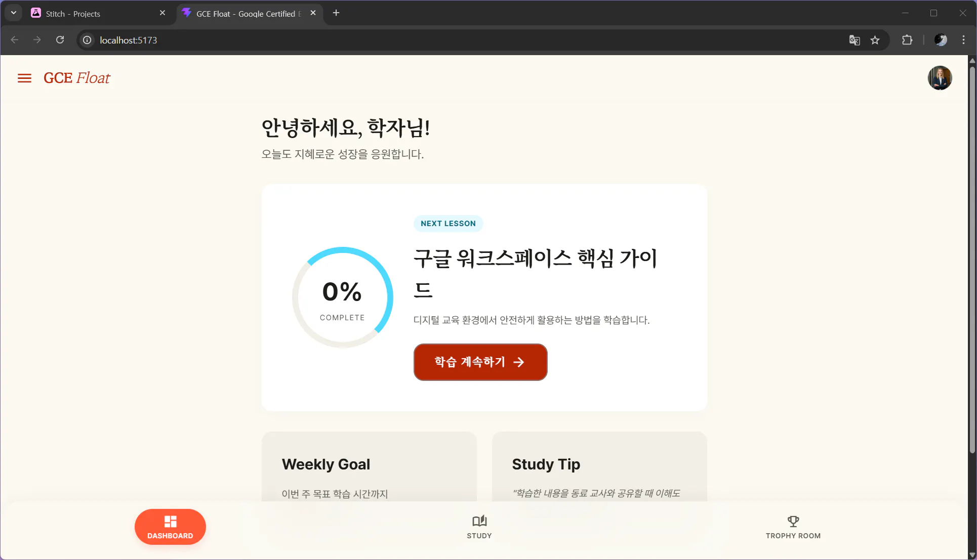Click the greeting 안녕하세요, 학자님!

pos(345,127)
